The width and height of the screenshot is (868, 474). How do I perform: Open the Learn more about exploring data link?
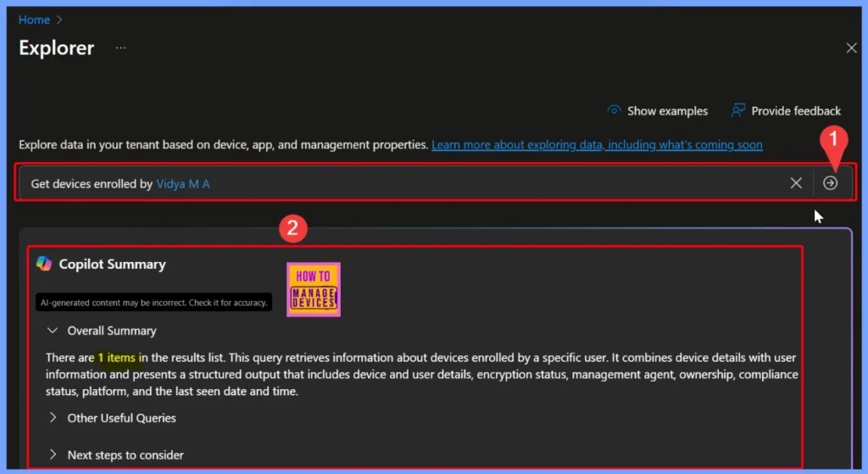597,145
